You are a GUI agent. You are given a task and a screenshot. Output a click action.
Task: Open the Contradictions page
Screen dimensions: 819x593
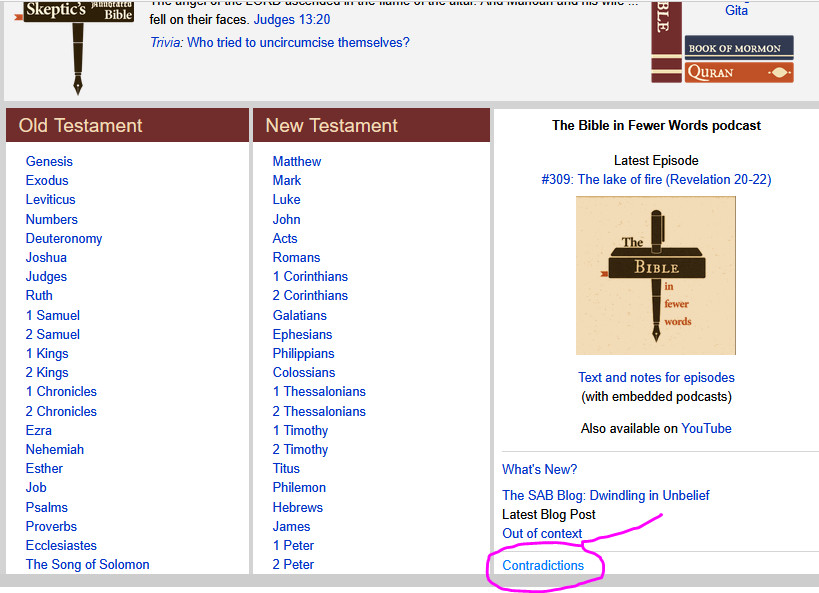[543, 565]
